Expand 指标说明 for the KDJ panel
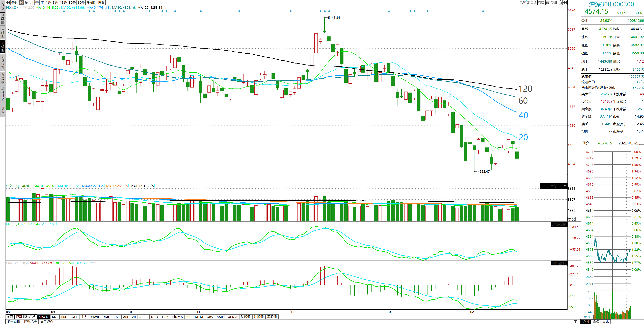The image size is (644, 324). pos(559,224)
